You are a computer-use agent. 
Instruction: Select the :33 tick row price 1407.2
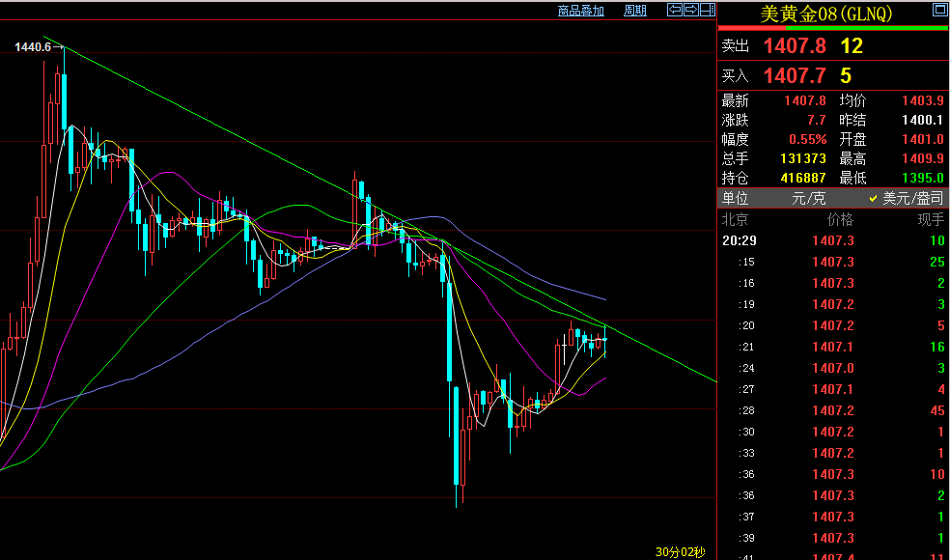pyautogui.click(x=833, y=453)
